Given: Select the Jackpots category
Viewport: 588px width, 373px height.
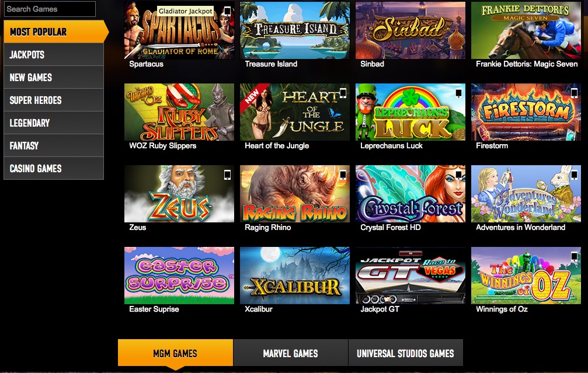Looking at the screenshot, I should pyautogui.click(x=54, y=55).
